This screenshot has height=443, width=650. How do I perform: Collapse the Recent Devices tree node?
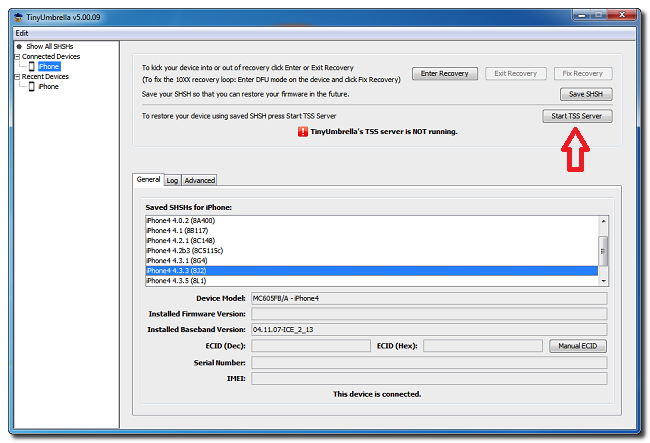coord(17,77)
